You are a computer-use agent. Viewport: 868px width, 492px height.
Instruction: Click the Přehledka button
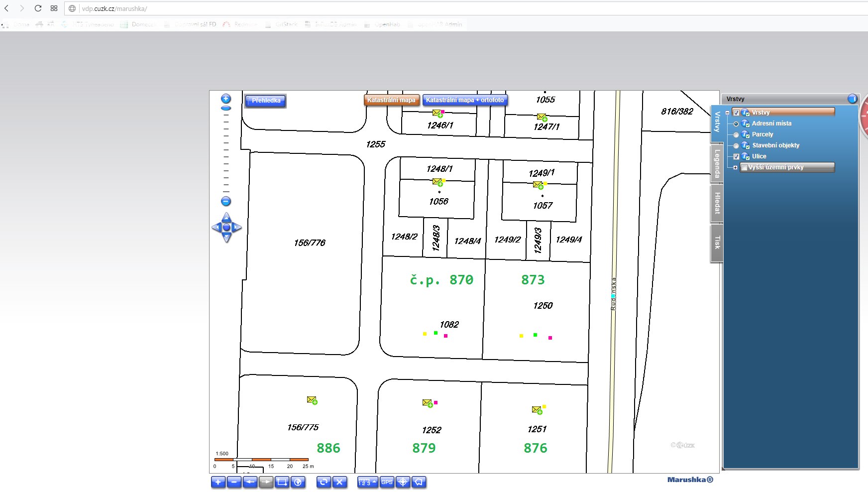[x=266, y=101]
